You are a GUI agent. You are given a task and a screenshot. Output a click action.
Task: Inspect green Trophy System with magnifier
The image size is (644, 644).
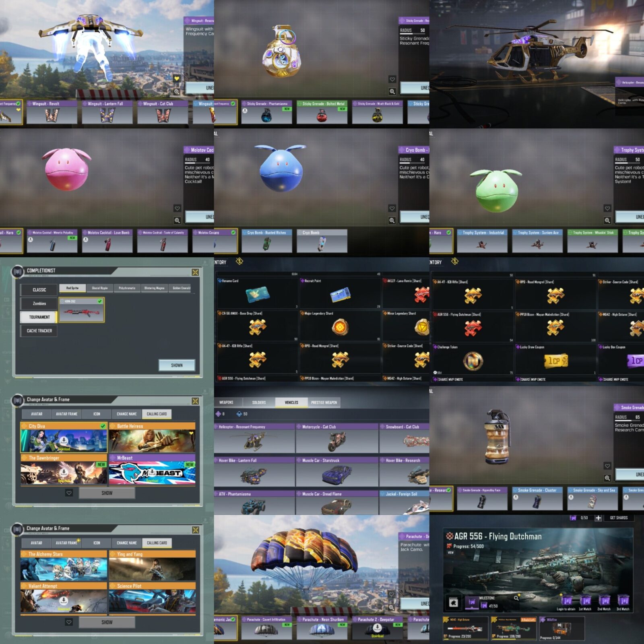coord(607,221)
